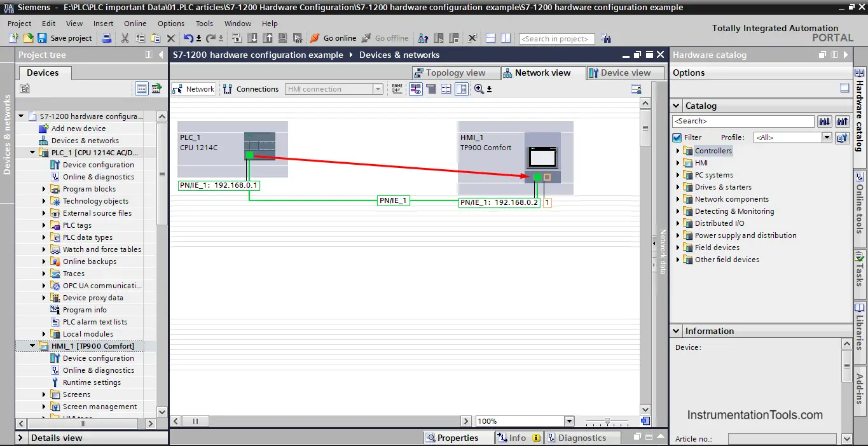Collapse the Project tree panel with the arrow

(160, 55)
